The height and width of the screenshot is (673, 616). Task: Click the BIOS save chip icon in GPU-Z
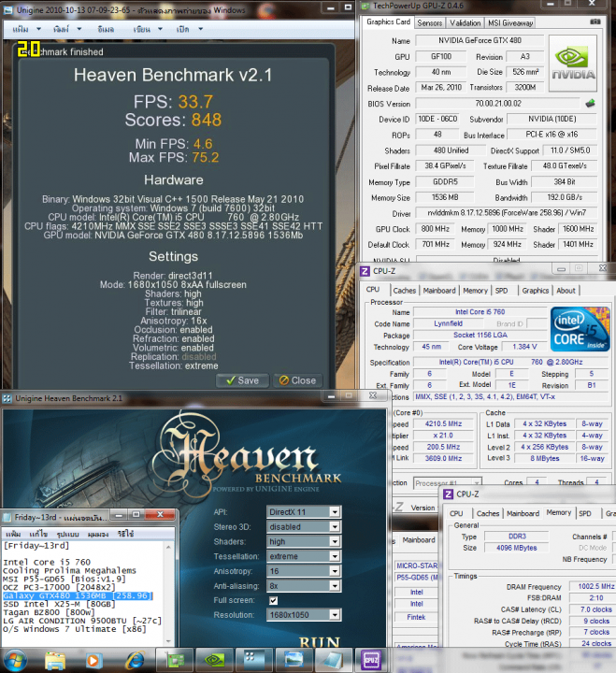pos(590,103)
